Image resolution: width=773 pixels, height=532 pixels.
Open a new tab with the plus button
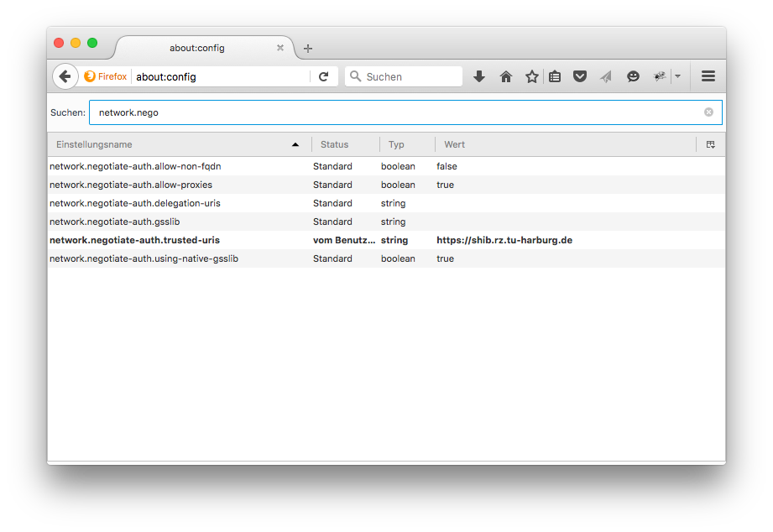pos(307,49)
